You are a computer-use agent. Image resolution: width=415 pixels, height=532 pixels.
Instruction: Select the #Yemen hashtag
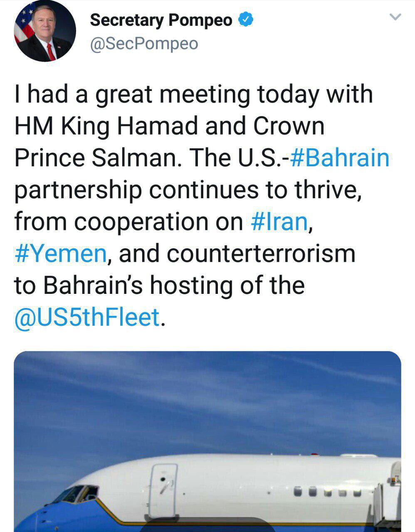[x=61, y=254]
